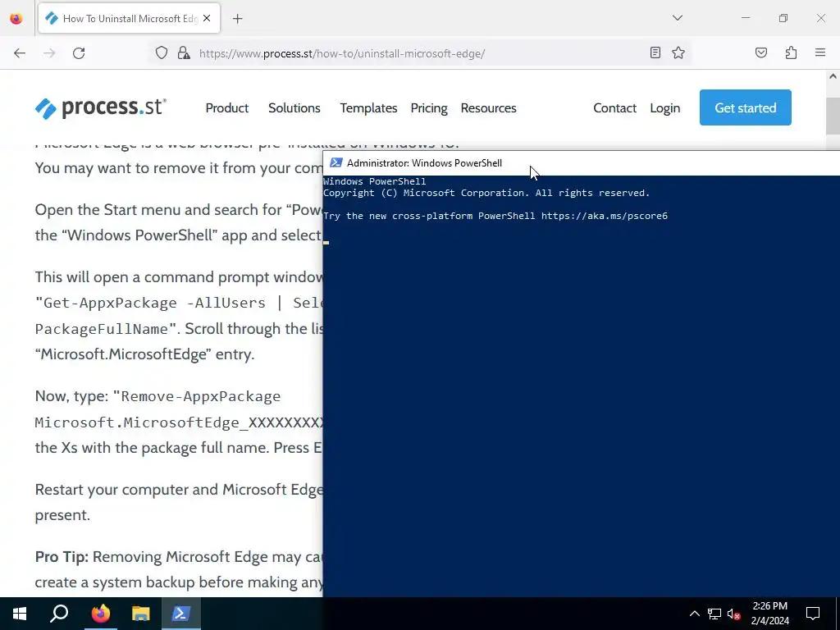Open Save to Pocket icon
Screen dimensions: 840x630
point(760,52)
